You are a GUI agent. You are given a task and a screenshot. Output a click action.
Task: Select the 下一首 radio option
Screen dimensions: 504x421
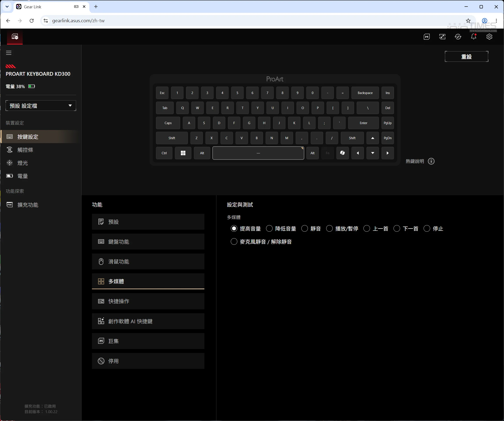[397, 229]
